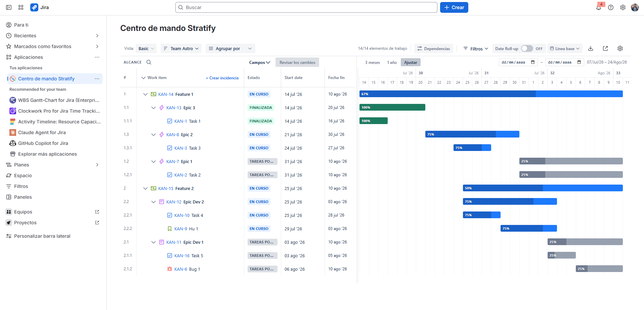Screen dimensions: 644x310
Task: Click the Crear incidencia link
Action: coord(222,78)
